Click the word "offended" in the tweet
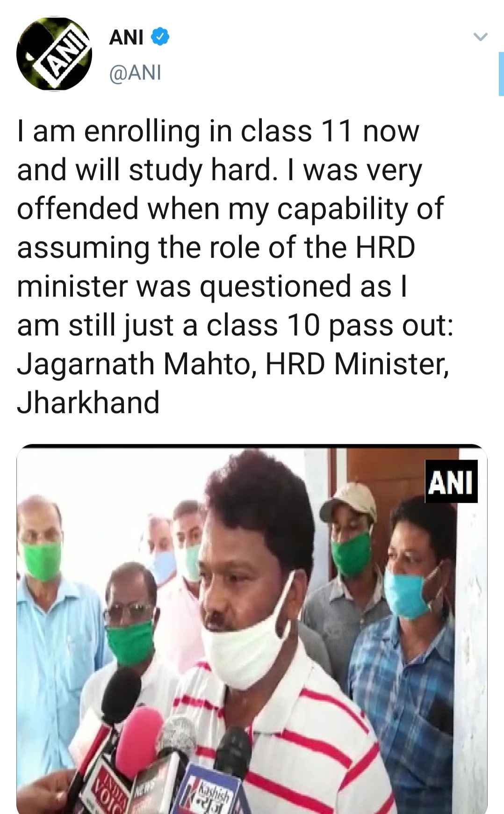This screenshot has height=814, width=504. click(78, 209)
